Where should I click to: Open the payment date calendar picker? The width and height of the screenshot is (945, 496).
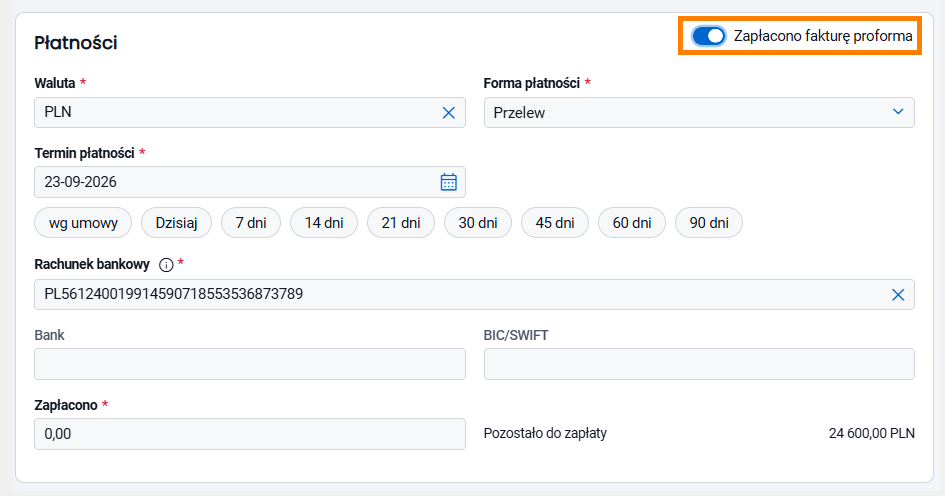tap(448, 182)
